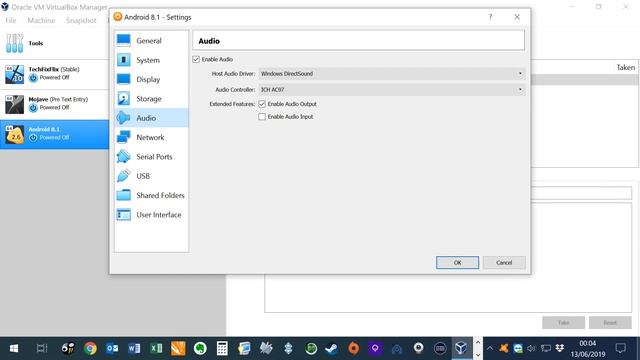Select the Audio settings section
The height and width of the screenshot is (360, 640).
point(151,118)
